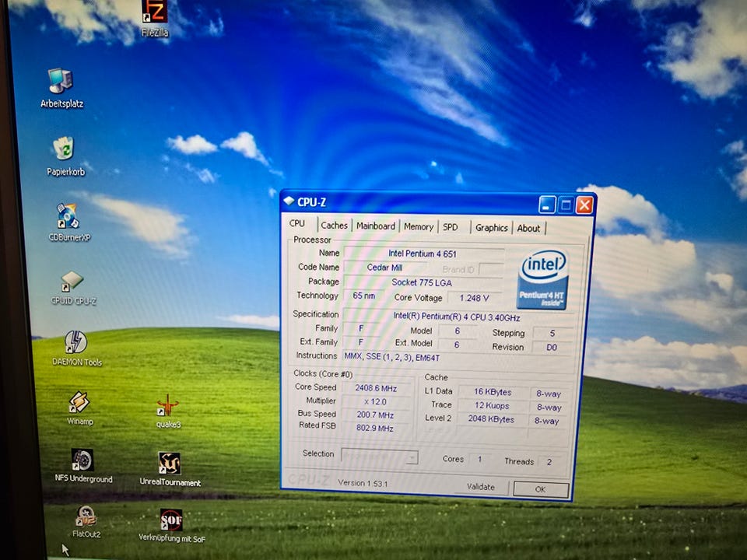Select the SPD tab
Viewport: 747px width, 560px height.
(451, 228)
